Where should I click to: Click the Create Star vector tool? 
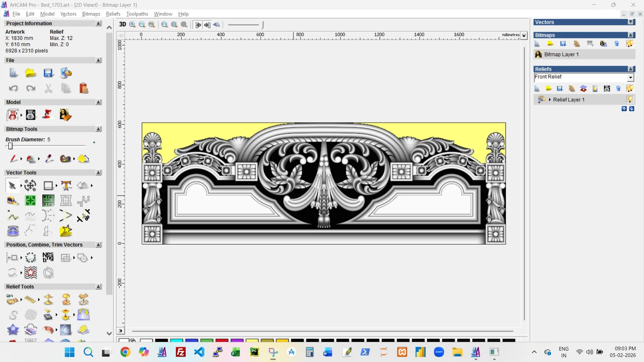(x=66, y=231)
